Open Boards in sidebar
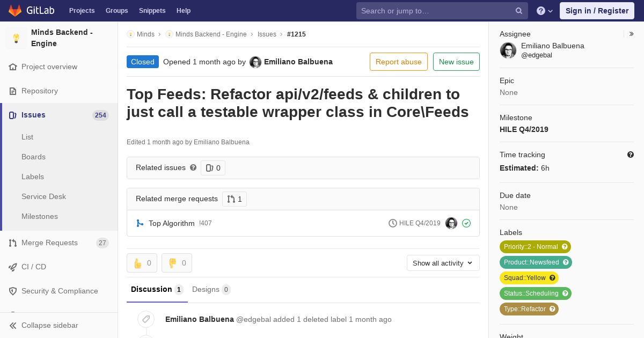The height and width of the screenshot is (338, 644). pos(33,157)
